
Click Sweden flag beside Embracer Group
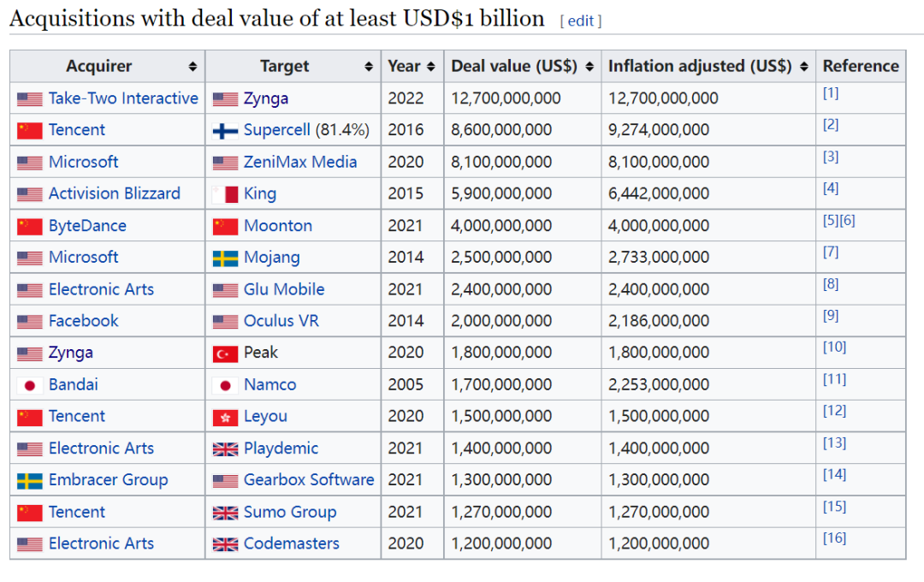pos(29,481)
